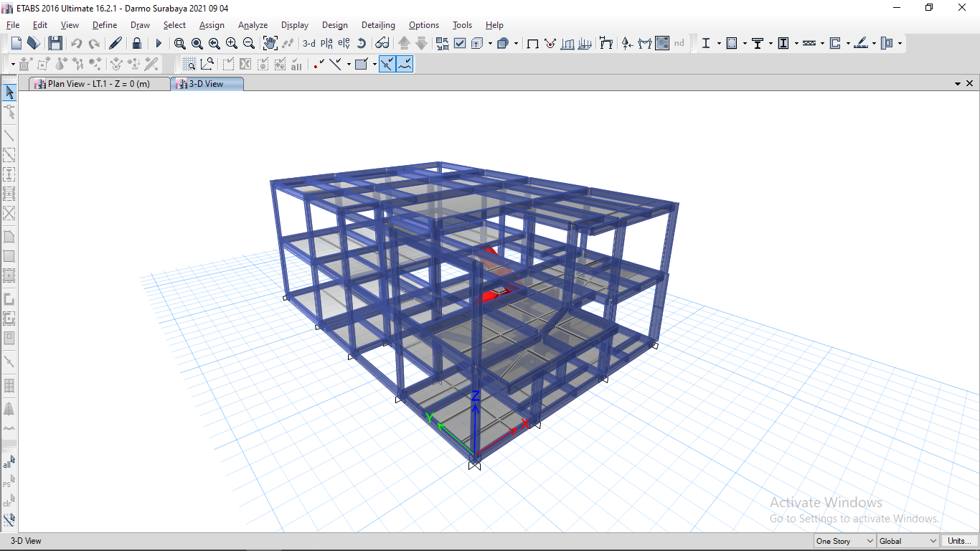Open the Analyze menu
The height and width of the screenshot is (551, 980).
(253, 25)
